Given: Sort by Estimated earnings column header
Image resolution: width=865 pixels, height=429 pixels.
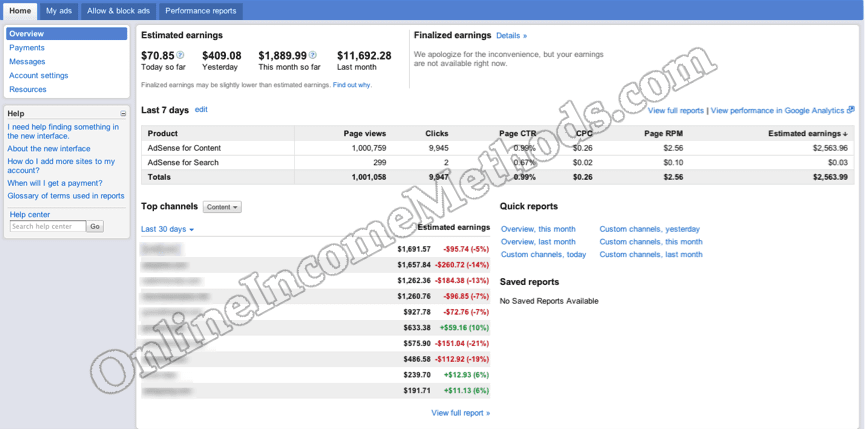Looking at the screenshot, I should click(808, 133).
